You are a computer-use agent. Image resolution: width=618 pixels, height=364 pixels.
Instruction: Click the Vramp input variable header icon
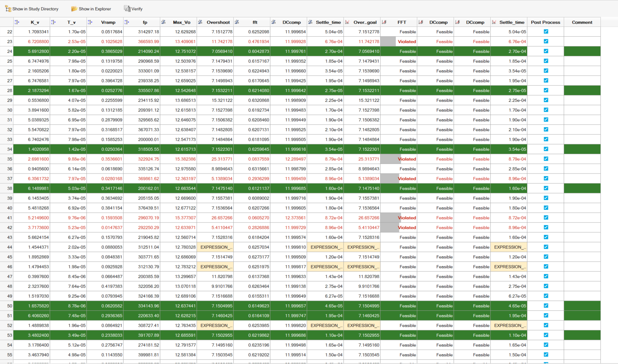(x=90, y=22)
